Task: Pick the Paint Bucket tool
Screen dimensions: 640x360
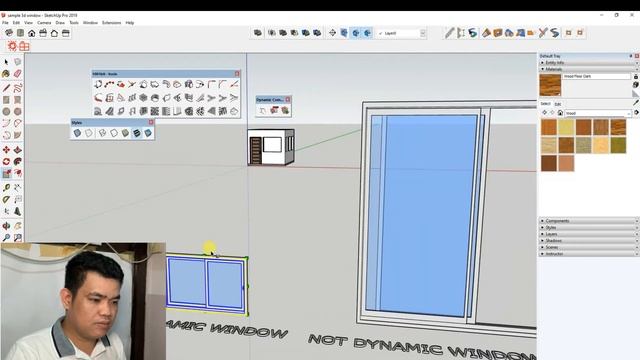Action: coord(6,74)
